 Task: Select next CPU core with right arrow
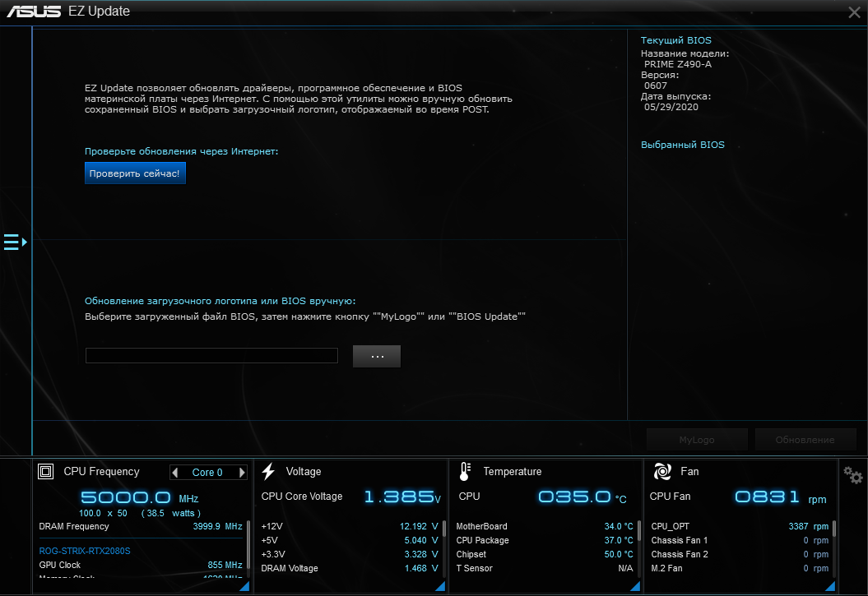[x=242, y=472]
